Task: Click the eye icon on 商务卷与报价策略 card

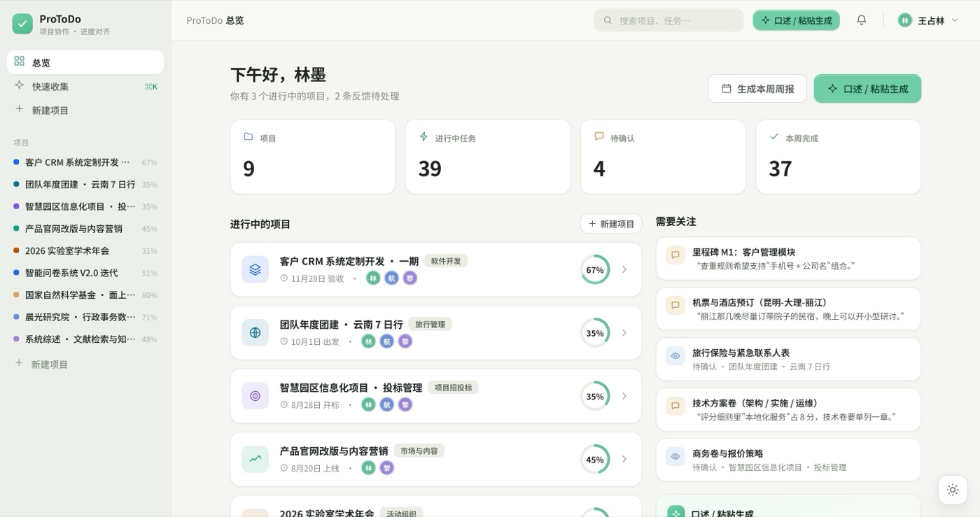Action: click(x=675, y=457)
